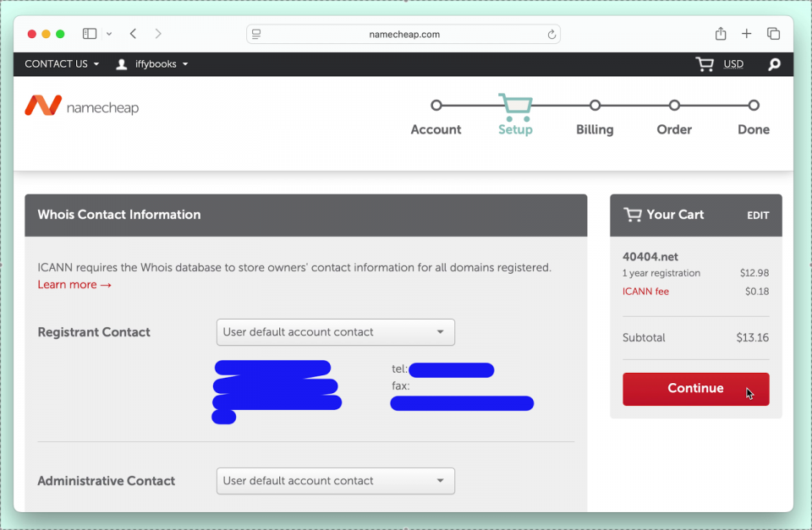This screenshot has width=812, height=530.
Task: Expand the Registrant Contact dropdown
Action: click(x=336, y=332)
